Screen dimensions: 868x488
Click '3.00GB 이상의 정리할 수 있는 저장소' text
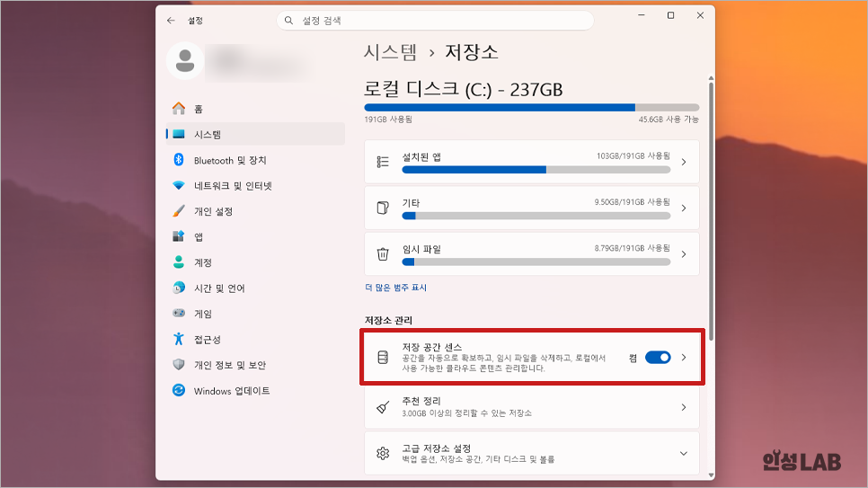point(466,413)
